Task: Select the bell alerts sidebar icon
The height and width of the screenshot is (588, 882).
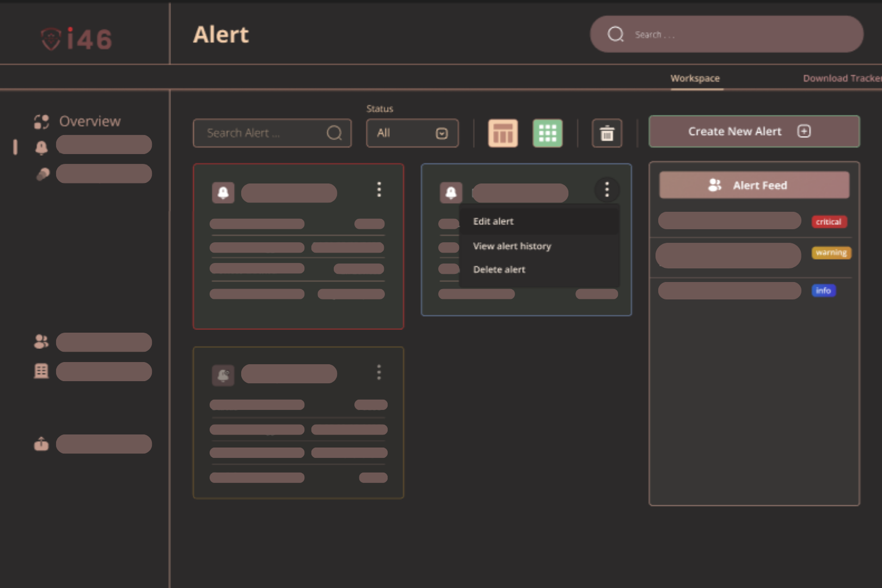Action: pyautogui.click(x=41, y=147)
